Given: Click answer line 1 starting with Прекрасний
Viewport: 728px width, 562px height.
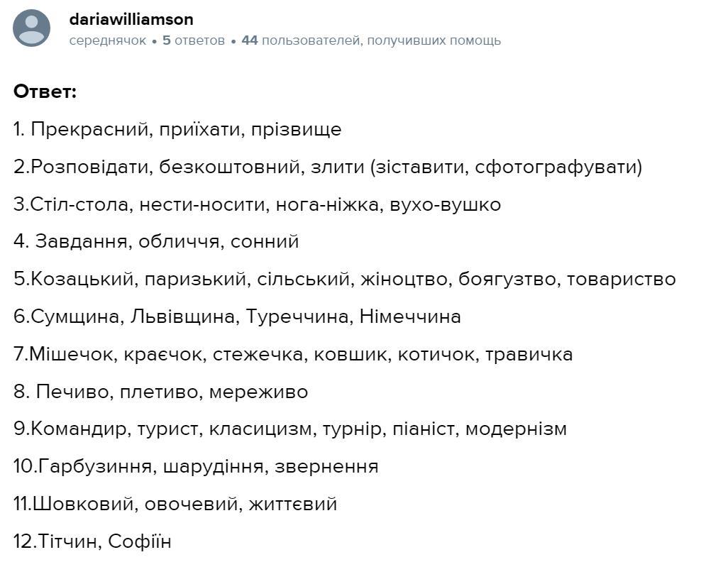Looking at the screenshot, I should click(177, 130).
